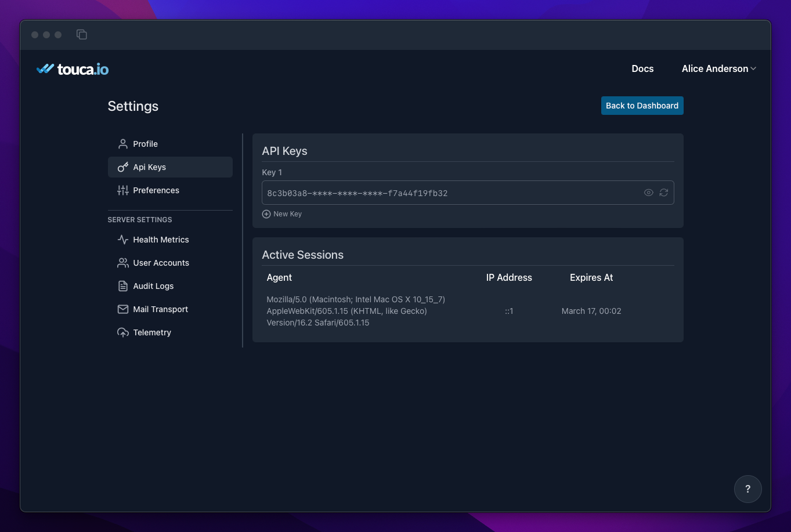The width and height of the screenshot is (791, 532).
Task: Click the Expires At column header
Action: [x=591, y=277]
